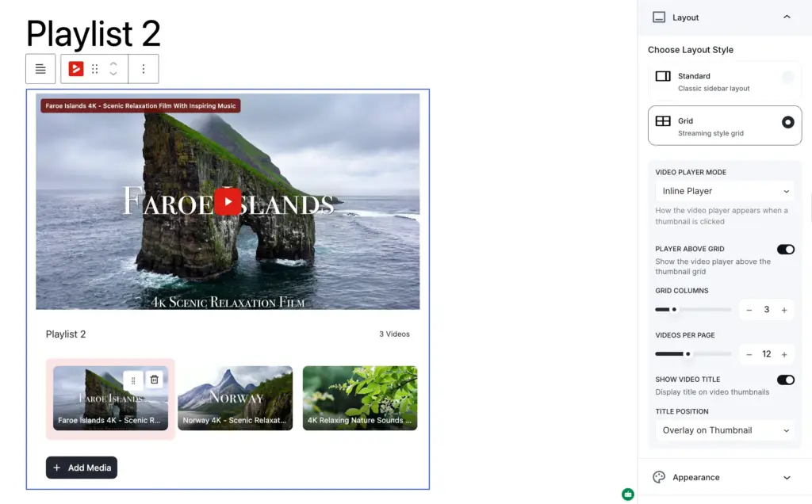Click the Add Media button
812x504 pixels.
(x=82, y=468)
